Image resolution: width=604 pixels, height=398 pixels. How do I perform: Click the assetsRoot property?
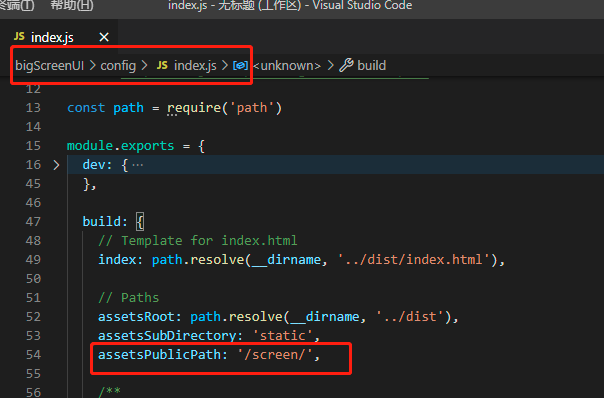[136, 317]
